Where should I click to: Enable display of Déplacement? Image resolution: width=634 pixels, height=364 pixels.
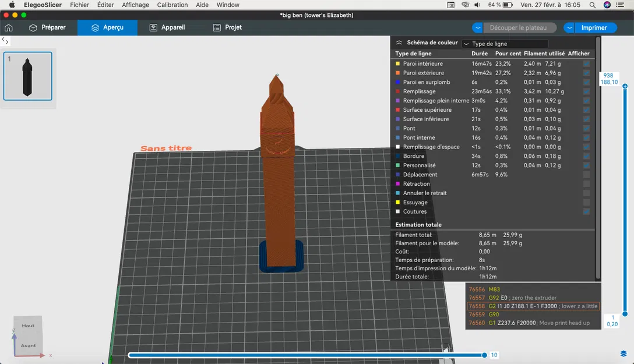[586, 175]
